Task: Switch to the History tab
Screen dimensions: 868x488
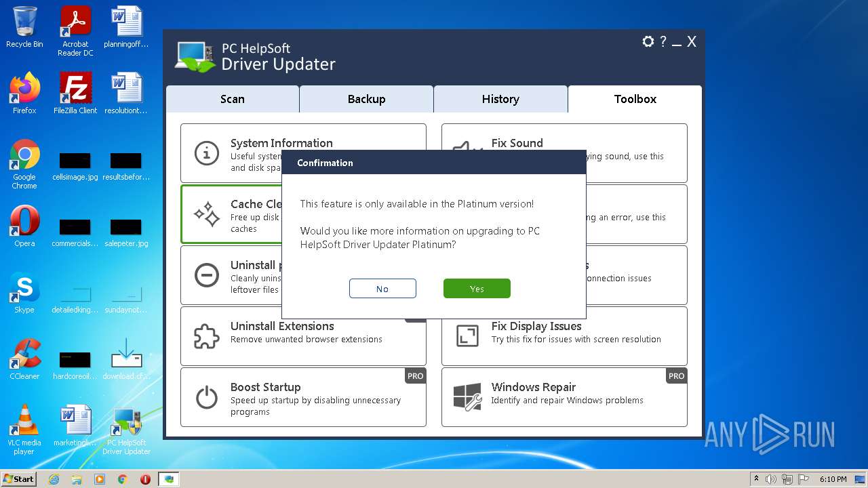Action: pos(500,99)
